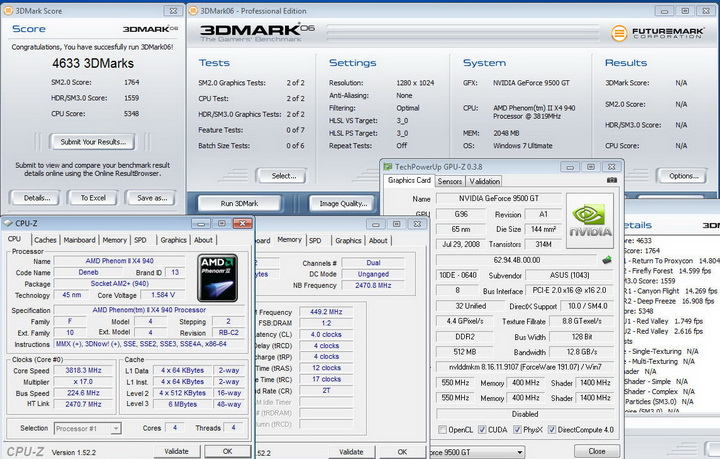The height and width of the screenshot is (459, 720).
Task: Click the CPU-Z title bar icon
Action: pos(8,223)
